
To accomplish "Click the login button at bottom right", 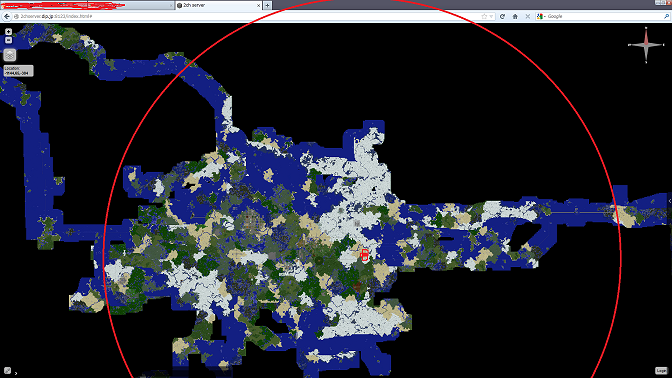I will coord(661,370).
